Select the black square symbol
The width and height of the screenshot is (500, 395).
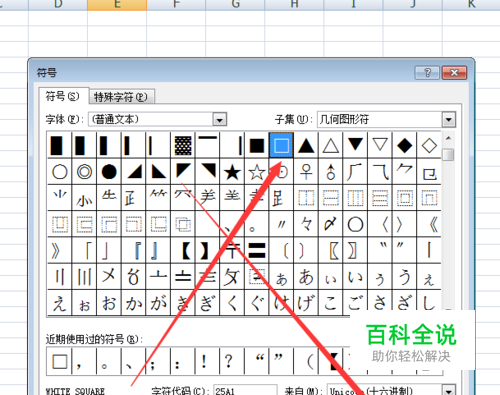(257, 146)
